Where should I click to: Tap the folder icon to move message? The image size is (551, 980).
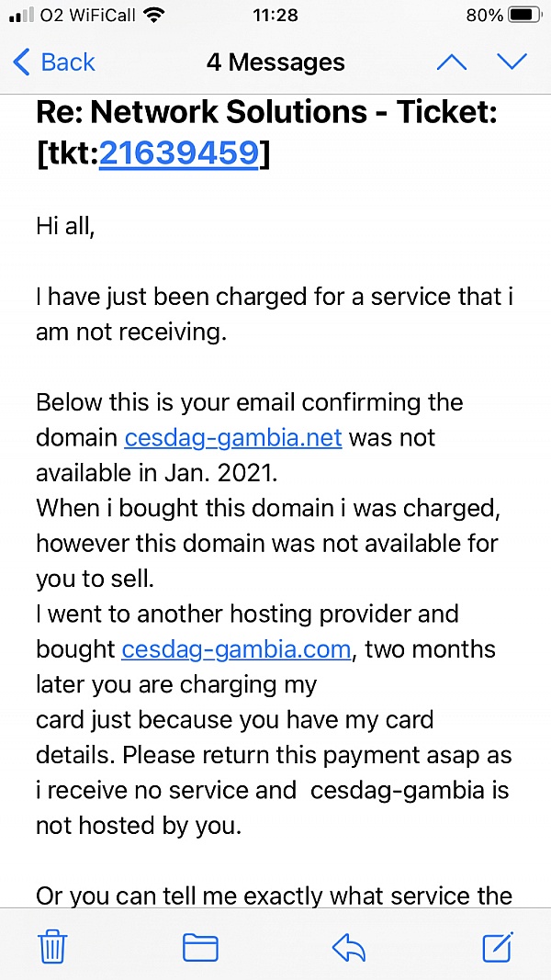pos(200,947)
